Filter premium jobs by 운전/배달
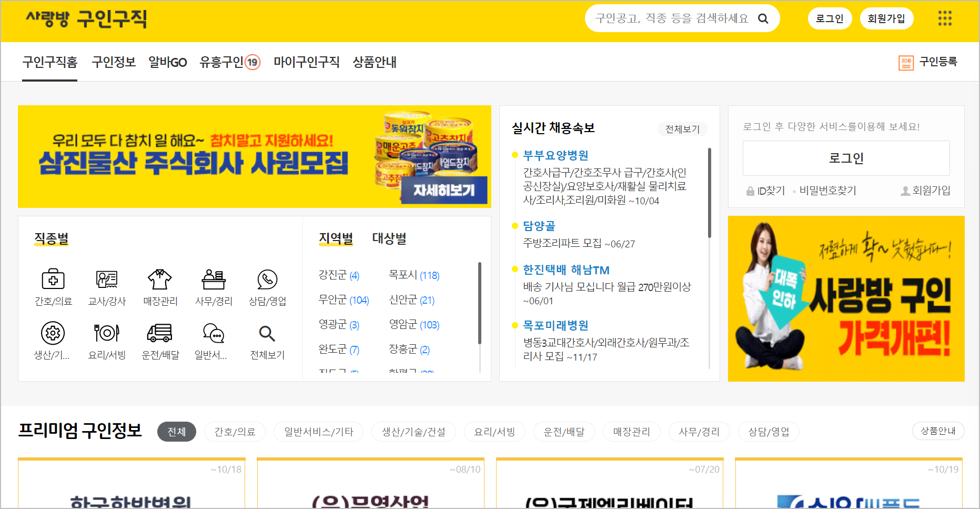This screenshot has height=509, width=980. tap(564, 432)
